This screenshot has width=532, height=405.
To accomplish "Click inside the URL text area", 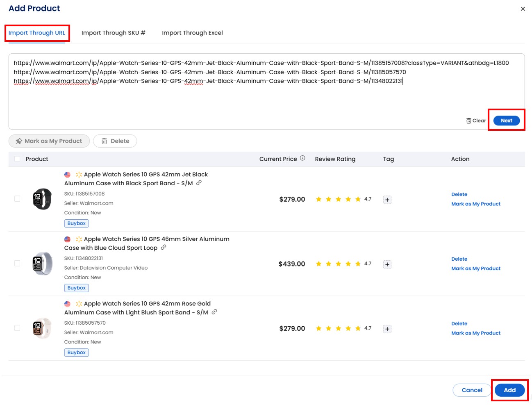I will coord(266,91).
